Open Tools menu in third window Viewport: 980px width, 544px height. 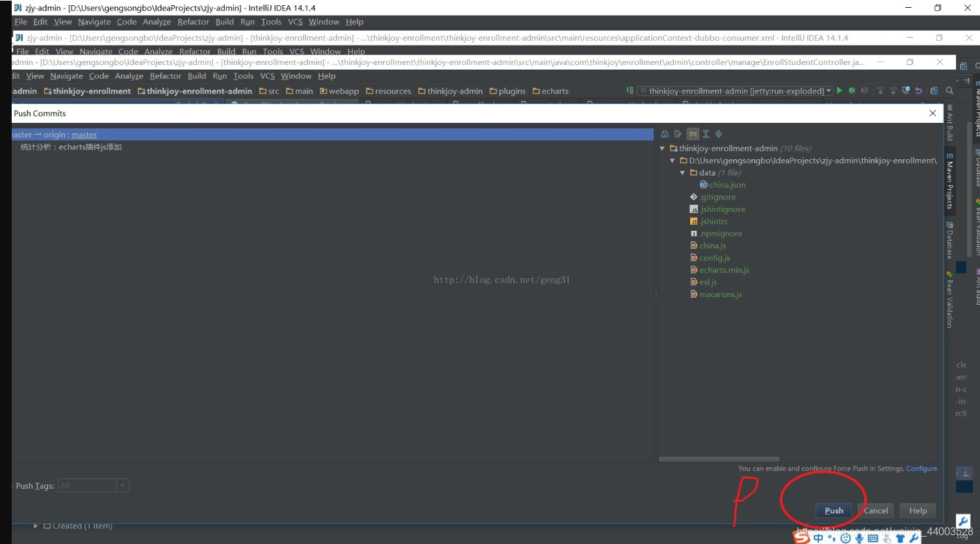pyautogui.click(x=243, y=76)
